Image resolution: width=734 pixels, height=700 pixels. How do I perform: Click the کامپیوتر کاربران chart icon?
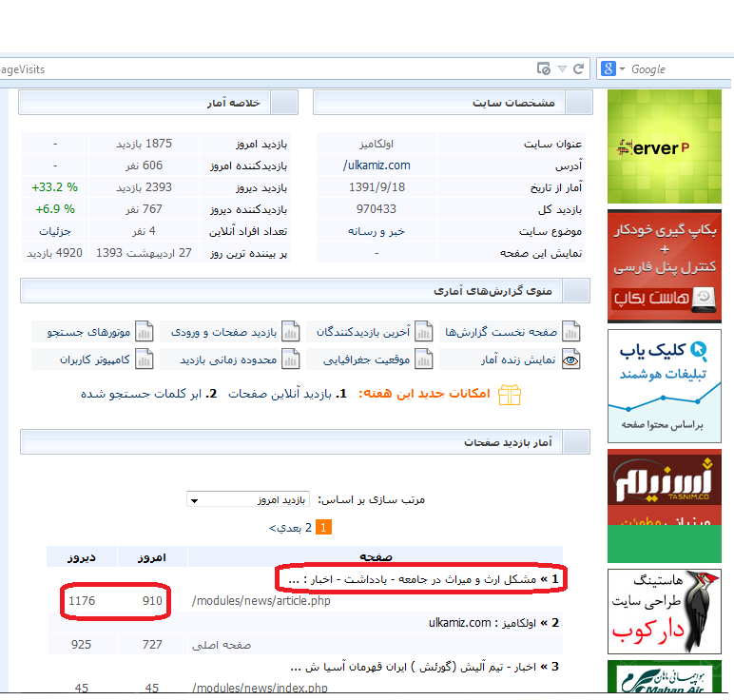pos(145,360)
